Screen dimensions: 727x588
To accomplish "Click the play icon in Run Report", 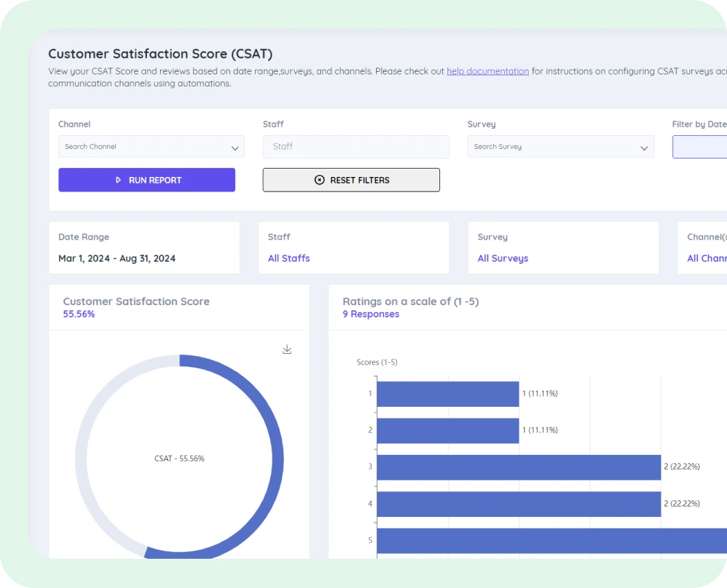I will click(118, 180).
